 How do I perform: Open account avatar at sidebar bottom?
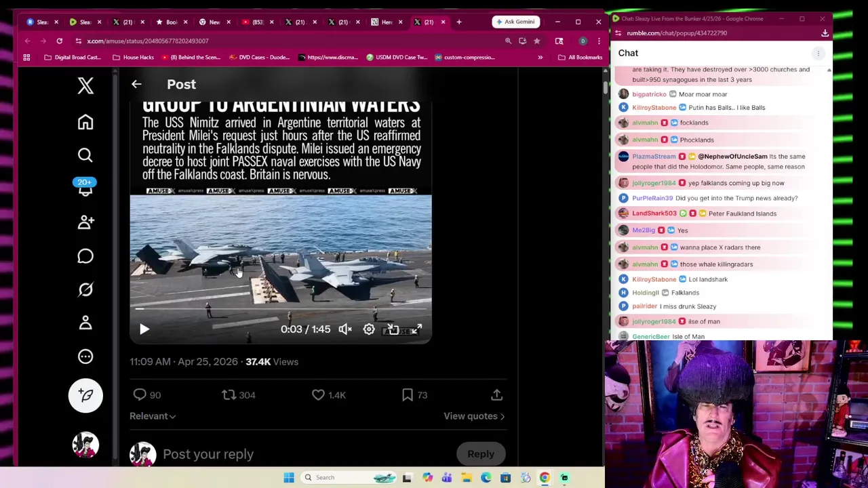pyautogui.click(x=85, y=445)
